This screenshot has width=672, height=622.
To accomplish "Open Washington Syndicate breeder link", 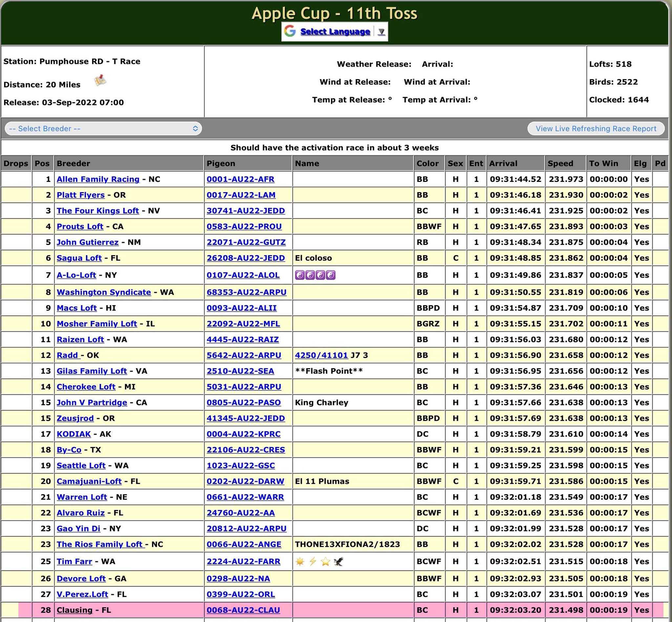I will 104,292.
